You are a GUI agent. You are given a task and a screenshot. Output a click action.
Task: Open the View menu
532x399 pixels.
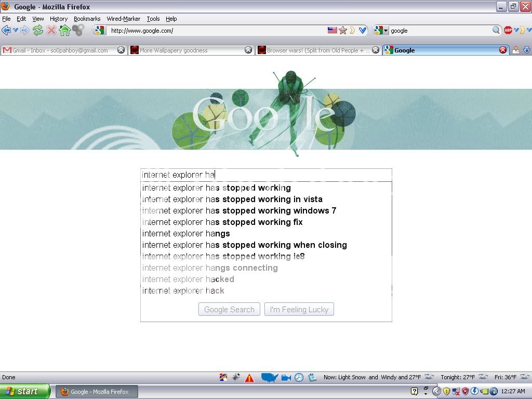pos(38,19)
